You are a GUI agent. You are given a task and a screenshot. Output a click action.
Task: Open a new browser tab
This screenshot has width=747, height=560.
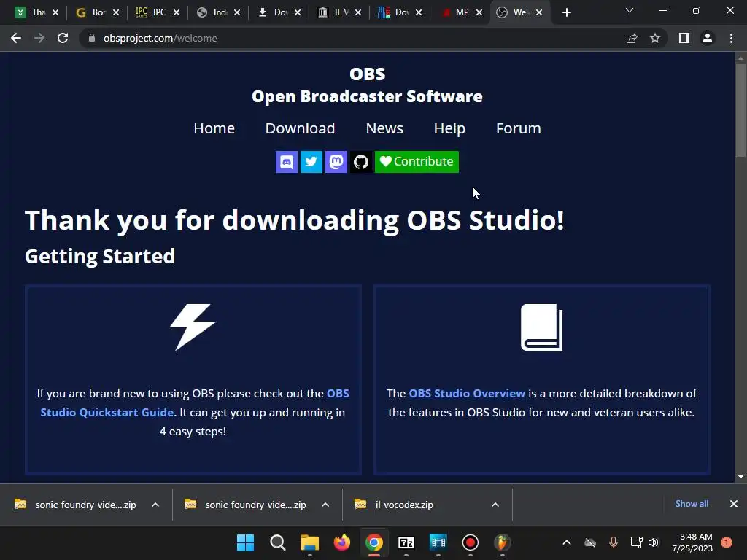tap(566, 13)
